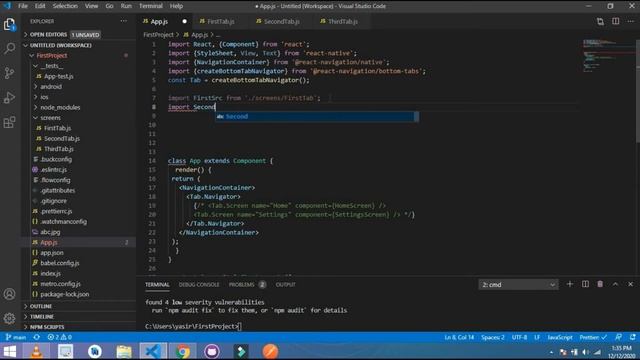The image size is (640, 360).
Task: Kill the terminal with the trash icon
Action: click(x=600, y=284)
